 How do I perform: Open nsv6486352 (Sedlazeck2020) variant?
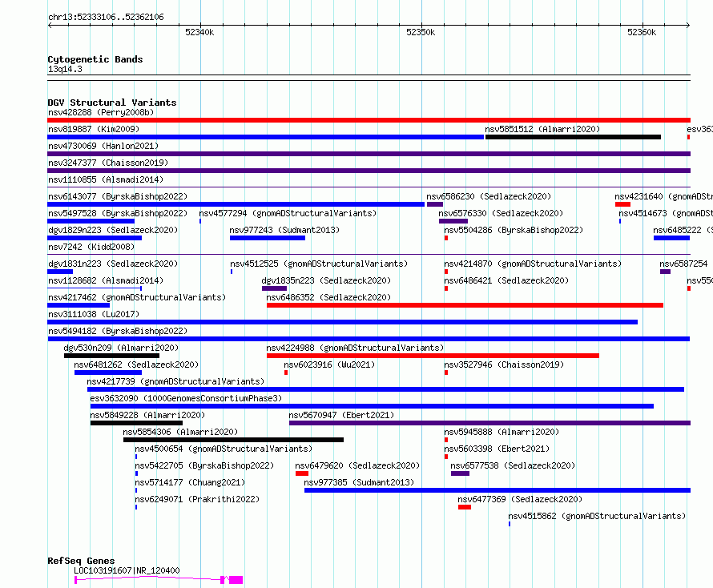click(x=328, y=297)
